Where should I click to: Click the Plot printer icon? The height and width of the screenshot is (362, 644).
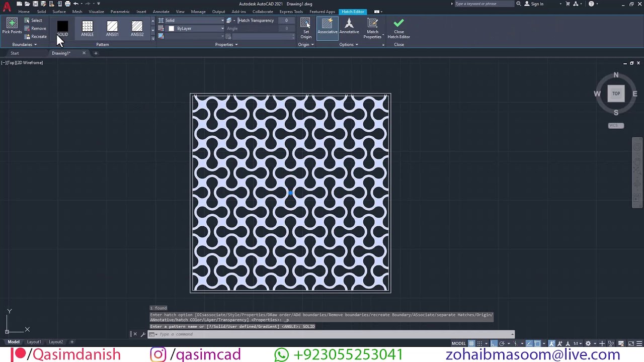click(x=67, y=4)
